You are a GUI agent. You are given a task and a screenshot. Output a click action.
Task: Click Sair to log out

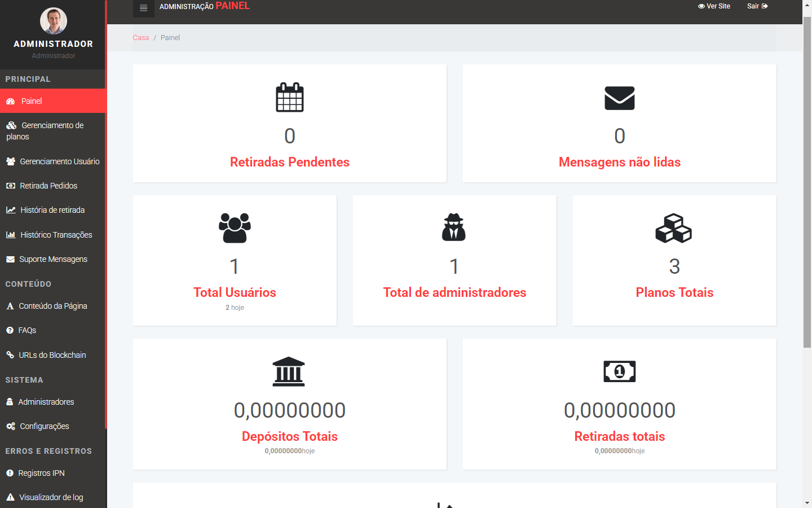(757, 6)
